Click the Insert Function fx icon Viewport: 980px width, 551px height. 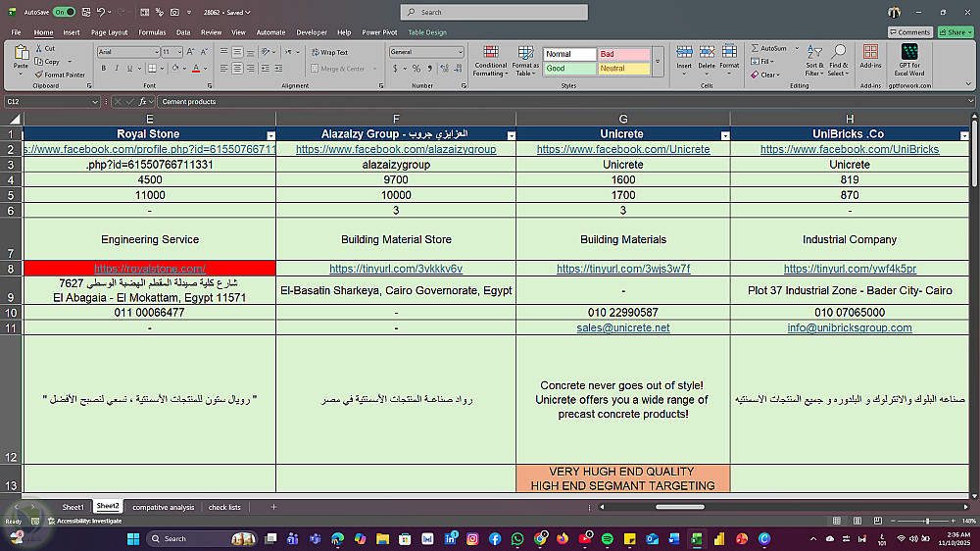click(142, 101)
